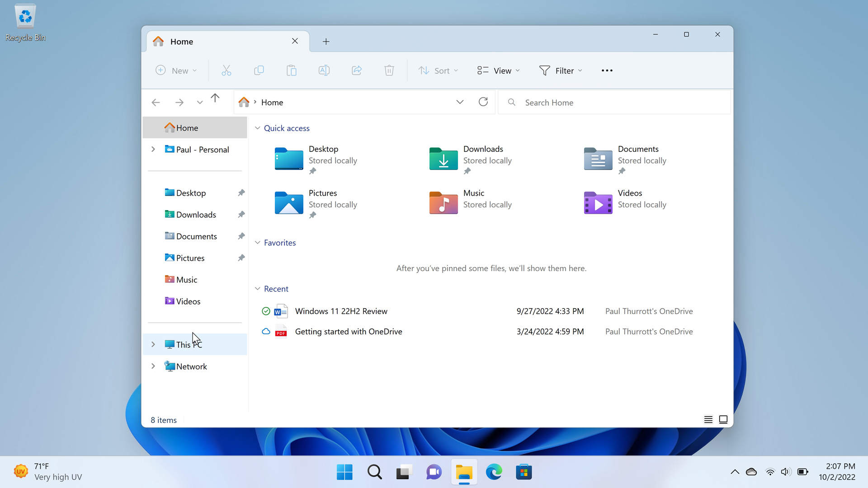Go up one directory level
868x488 pixels.
coord(215,98)
